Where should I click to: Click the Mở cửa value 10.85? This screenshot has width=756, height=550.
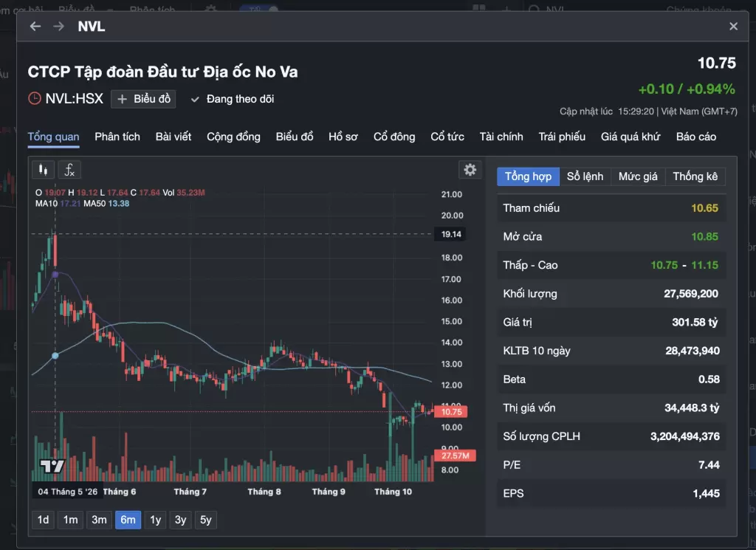coord(704,237)
